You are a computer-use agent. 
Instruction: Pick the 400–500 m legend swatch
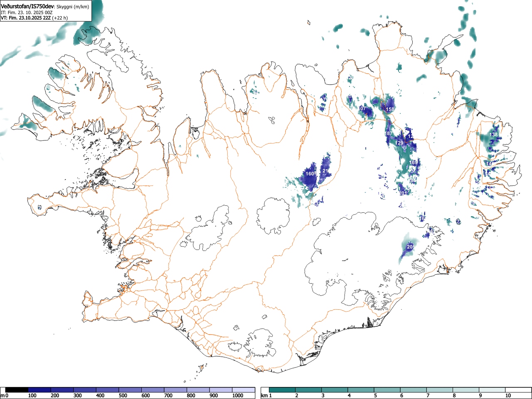coord(108,390)
